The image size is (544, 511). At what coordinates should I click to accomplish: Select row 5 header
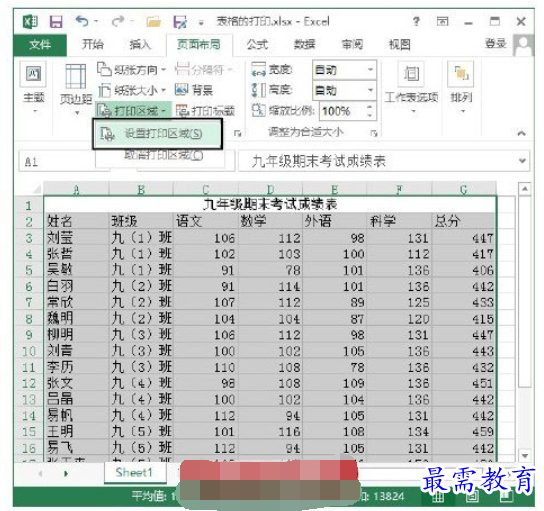coord(29,270)
